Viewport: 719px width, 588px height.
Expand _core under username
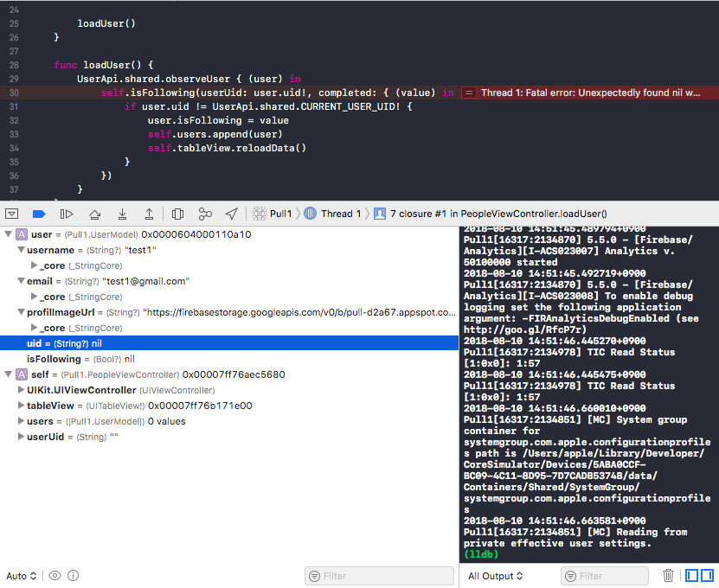tap(34, 265)
